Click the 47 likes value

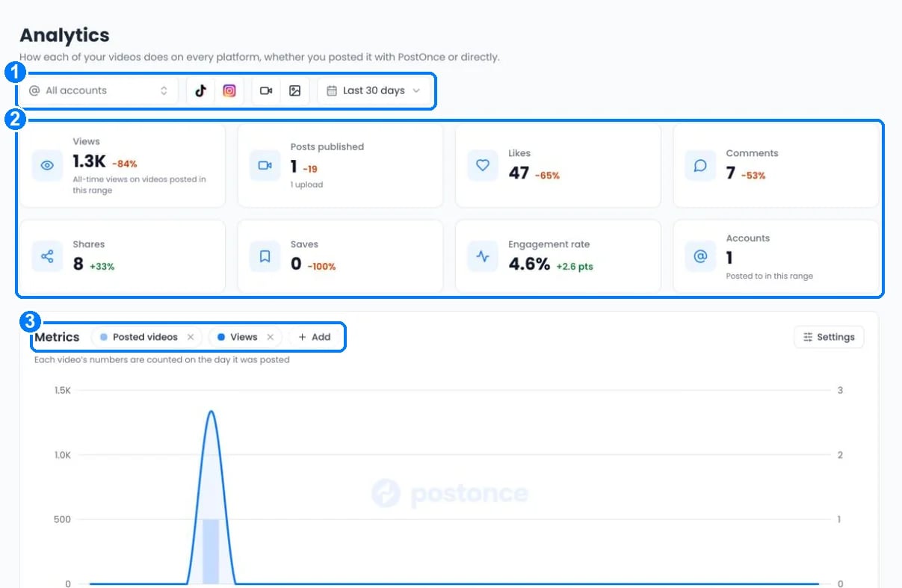coord(519,173)
